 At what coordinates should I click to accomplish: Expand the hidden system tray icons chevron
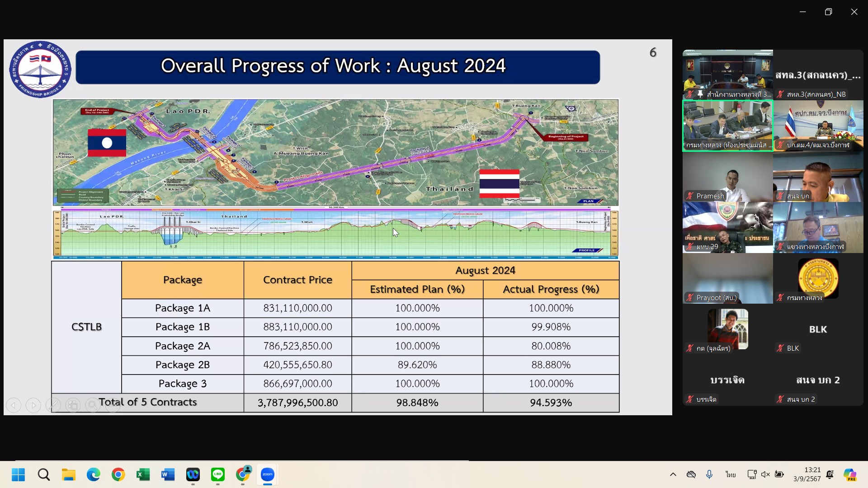click(x=673, y=474)
